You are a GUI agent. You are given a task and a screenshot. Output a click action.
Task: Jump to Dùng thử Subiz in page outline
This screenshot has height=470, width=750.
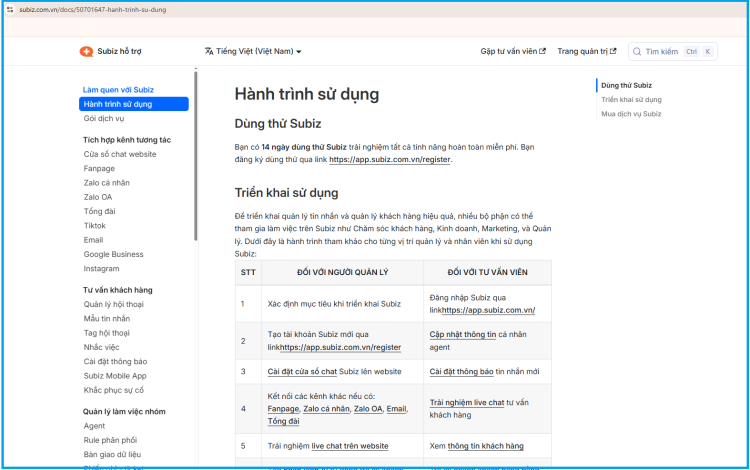[x=626, y=86]
